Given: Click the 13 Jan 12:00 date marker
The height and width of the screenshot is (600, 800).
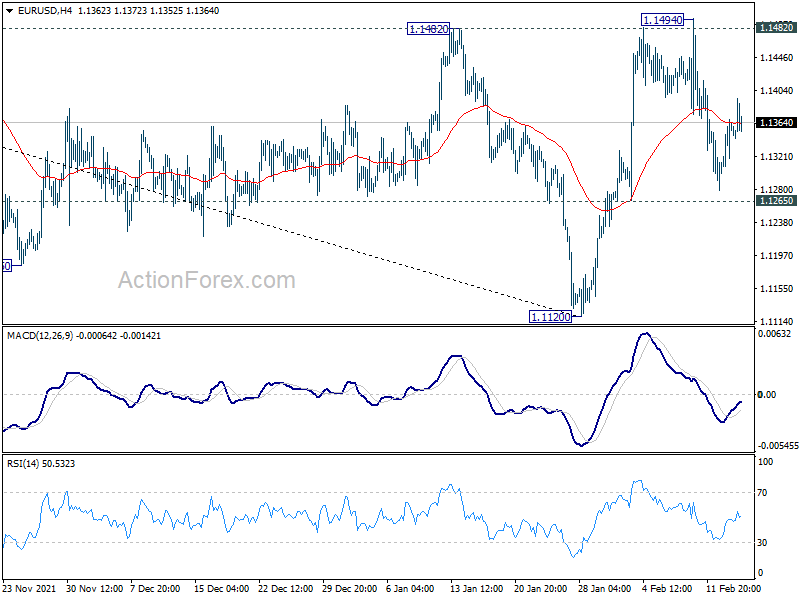Looking at the screenshot, I should tap(476, 588).
